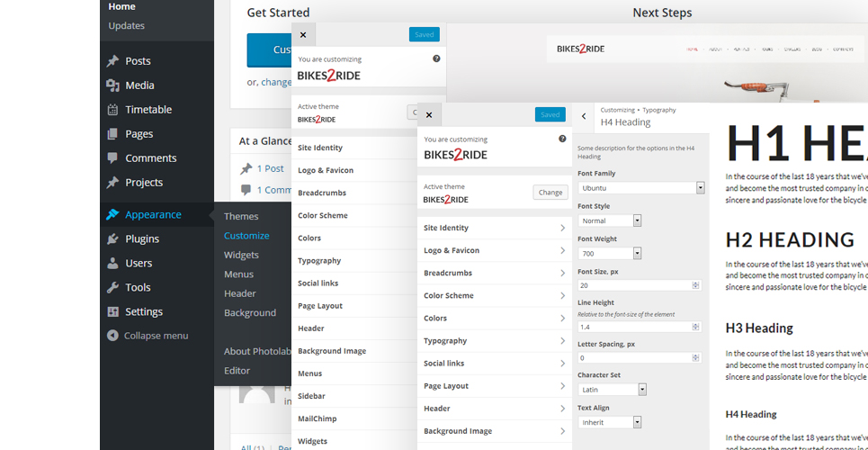868x450 pixels.
Task: Click Change button for active theme
Action: (x=550, y=193)
